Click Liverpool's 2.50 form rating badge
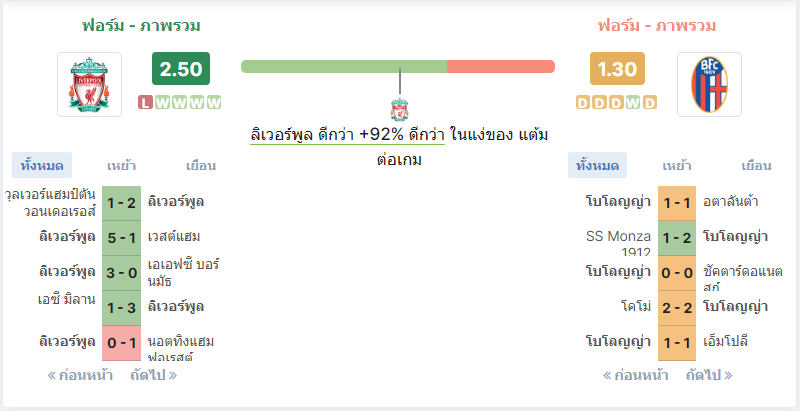 pos(181,68)
